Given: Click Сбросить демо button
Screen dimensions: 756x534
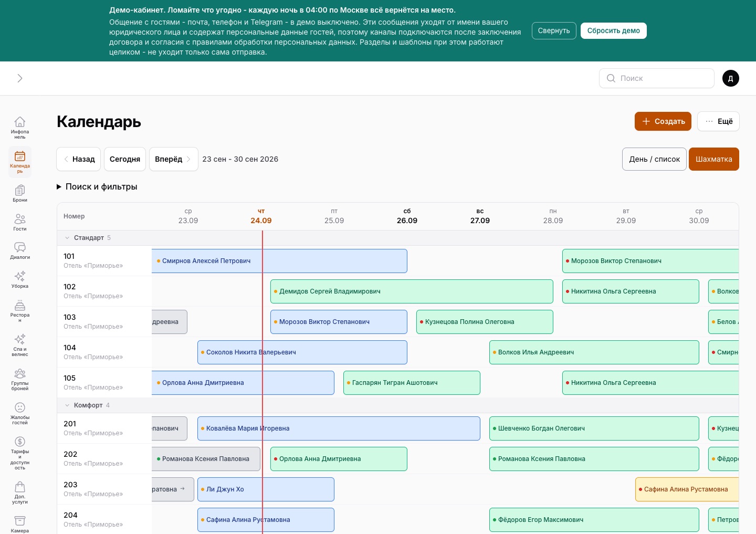Looking at the screenshot, I should click(614, 30).
